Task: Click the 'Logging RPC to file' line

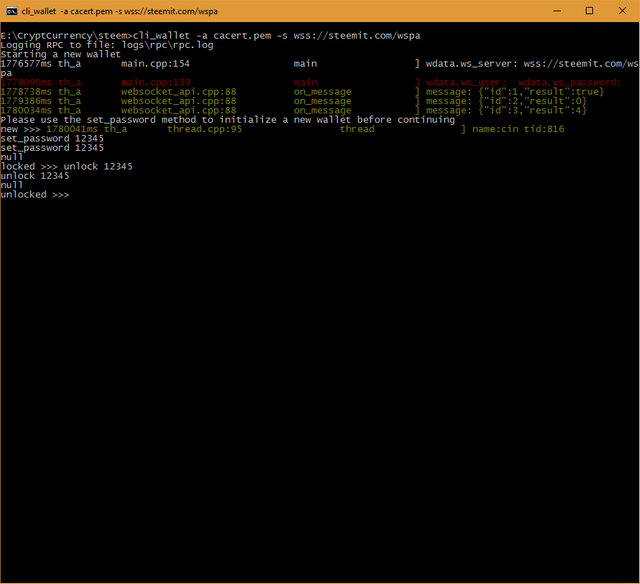Action: tap(107, 45)
